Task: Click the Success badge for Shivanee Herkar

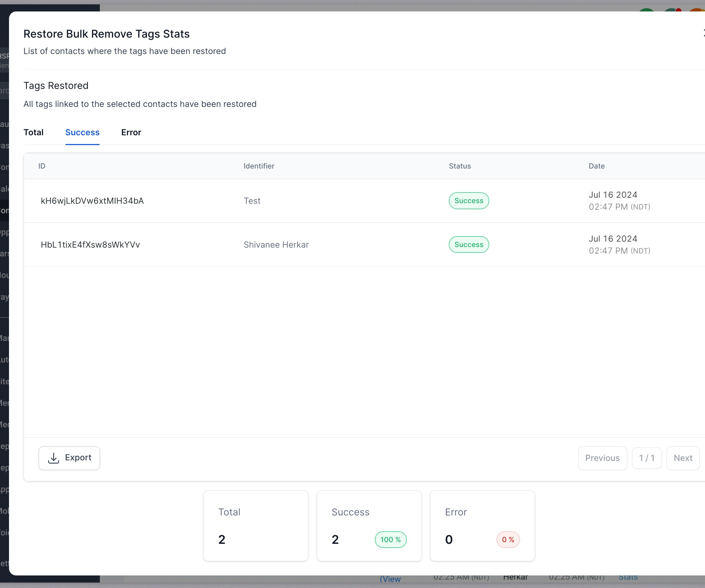Action: point(469,245)
